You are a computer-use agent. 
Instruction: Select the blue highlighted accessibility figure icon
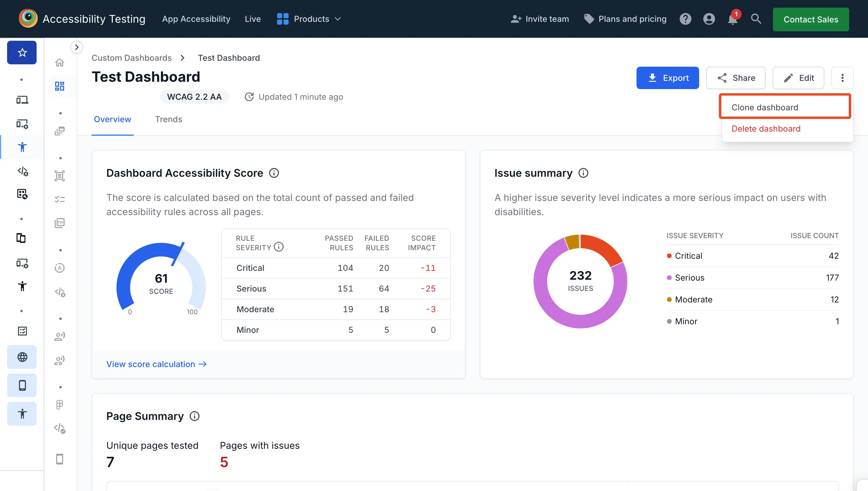[x=22, y=147]
